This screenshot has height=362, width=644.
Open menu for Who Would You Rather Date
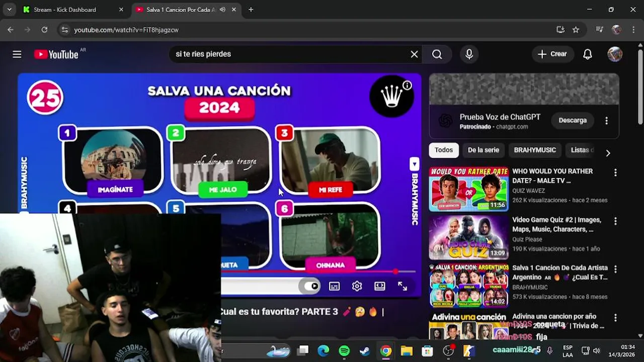point(615,172)
